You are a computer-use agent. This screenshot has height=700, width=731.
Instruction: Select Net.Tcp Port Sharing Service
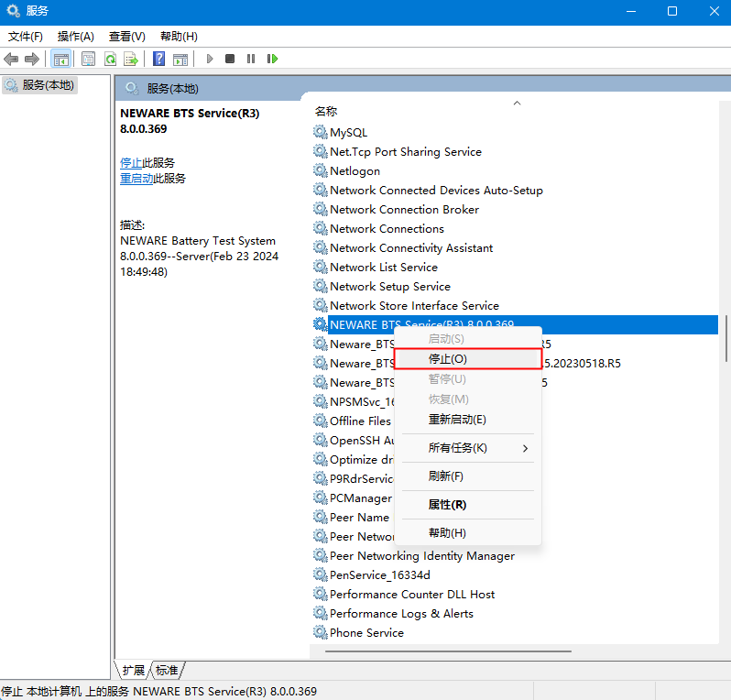coord(406,151)
